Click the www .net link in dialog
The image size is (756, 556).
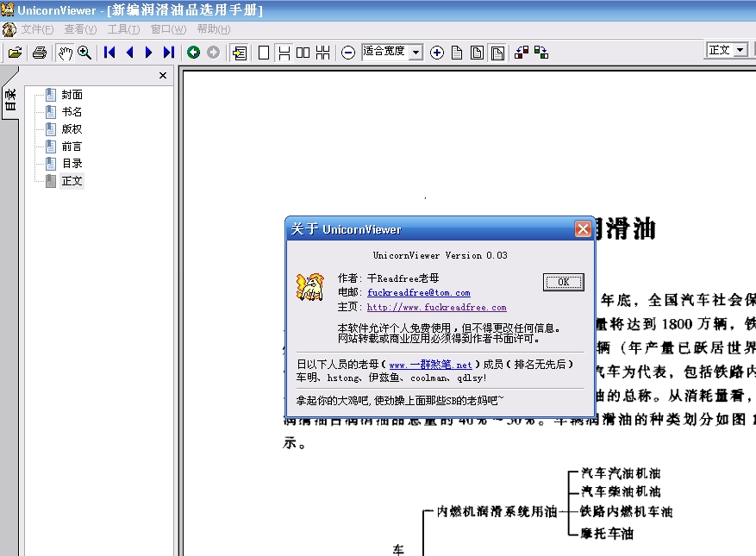click(x=430, y=365)
